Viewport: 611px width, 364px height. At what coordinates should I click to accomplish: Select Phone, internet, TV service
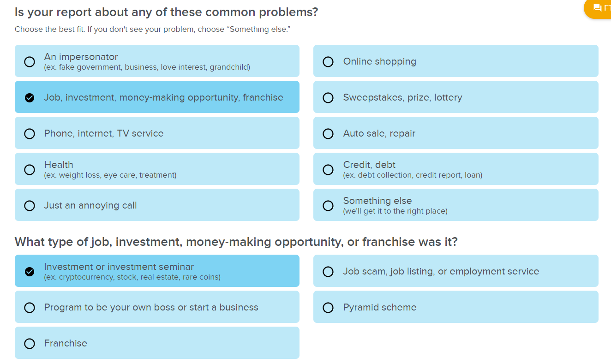click(x=157, y=133)
